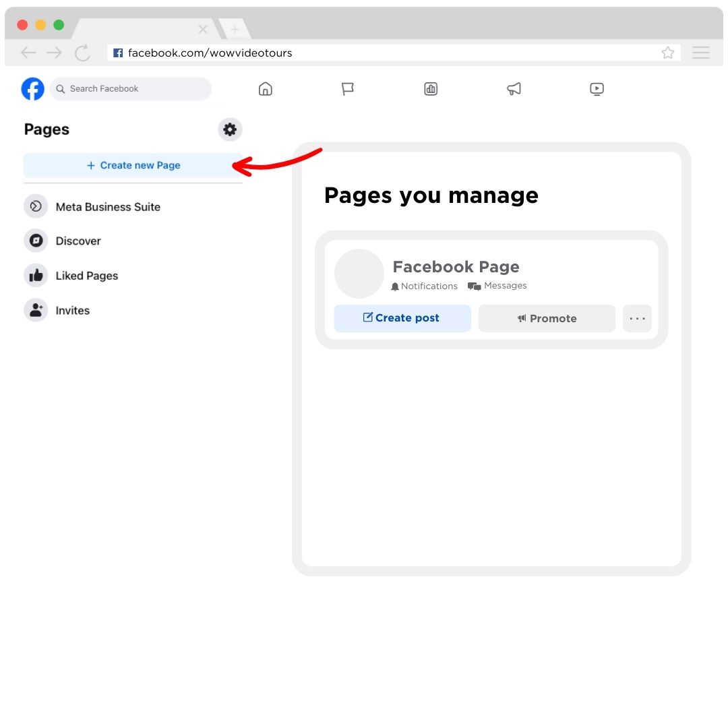Viewport: 728px width, 728px height.
Task: Open the three-dots more options button
Action: click(638, 318)
